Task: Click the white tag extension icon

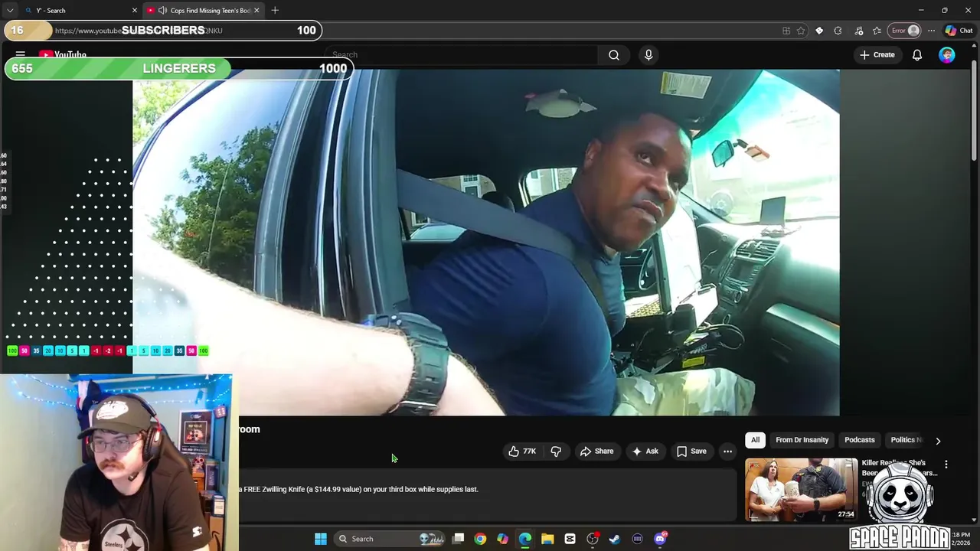Action: 819,31
